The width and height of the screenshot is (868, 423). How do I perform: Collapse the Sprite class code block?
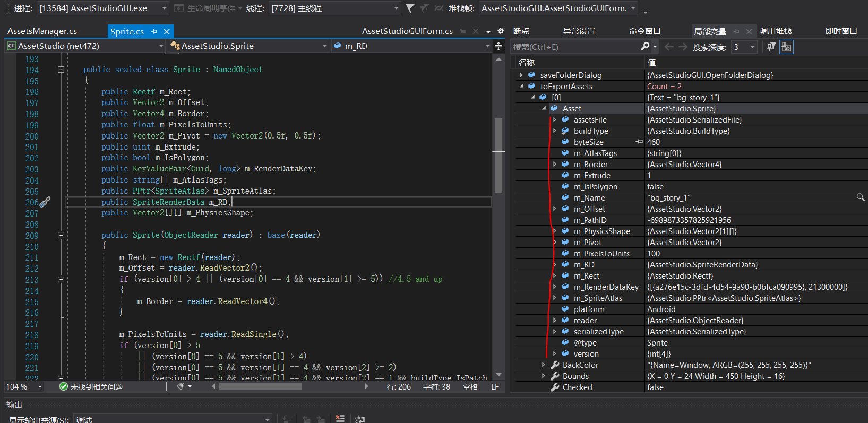[x=61, y=70]
